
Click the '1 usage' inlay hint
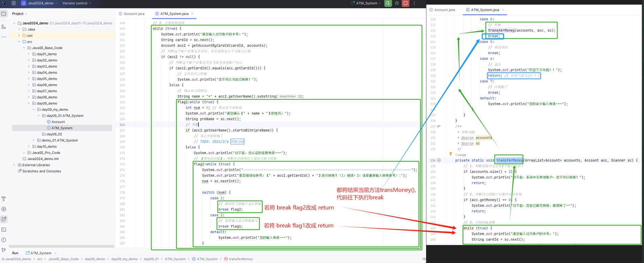461,155
